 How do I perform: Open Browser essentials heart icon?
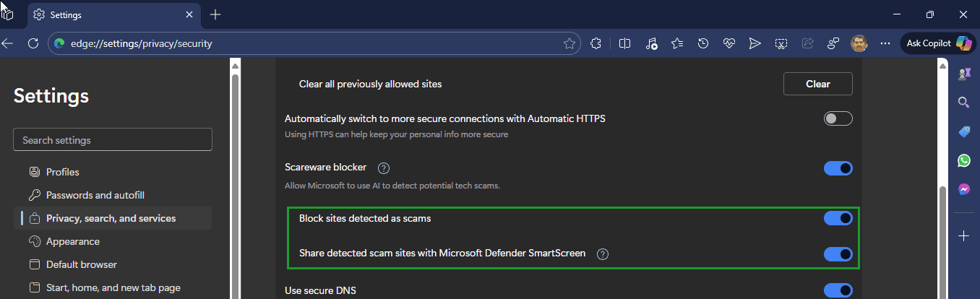point(728,43)
